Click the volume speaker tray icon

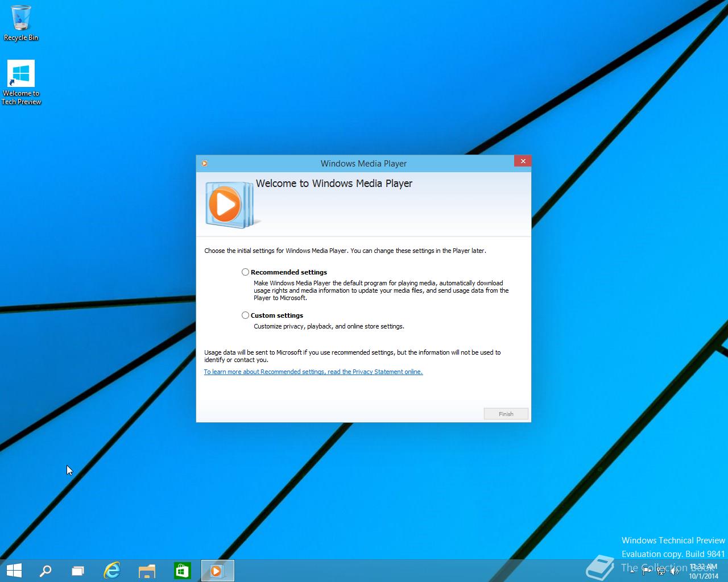click(x=675, y=571)
